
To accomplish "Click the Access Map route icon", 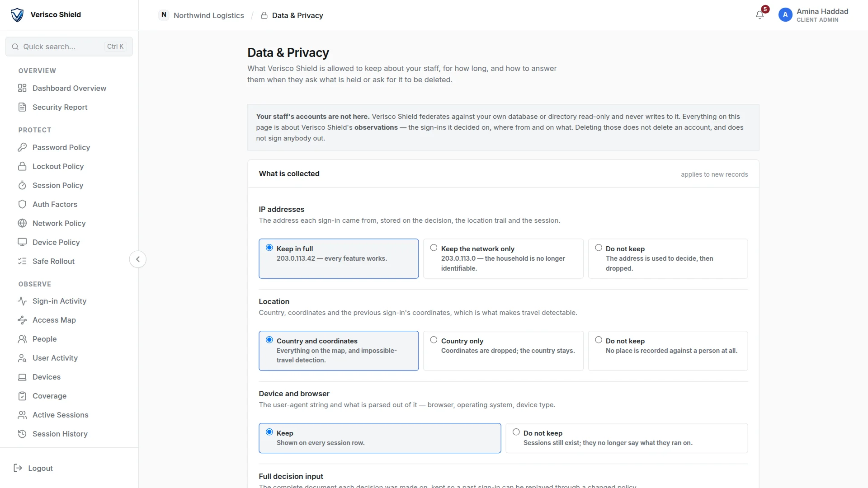I will [x=22, y=320].
